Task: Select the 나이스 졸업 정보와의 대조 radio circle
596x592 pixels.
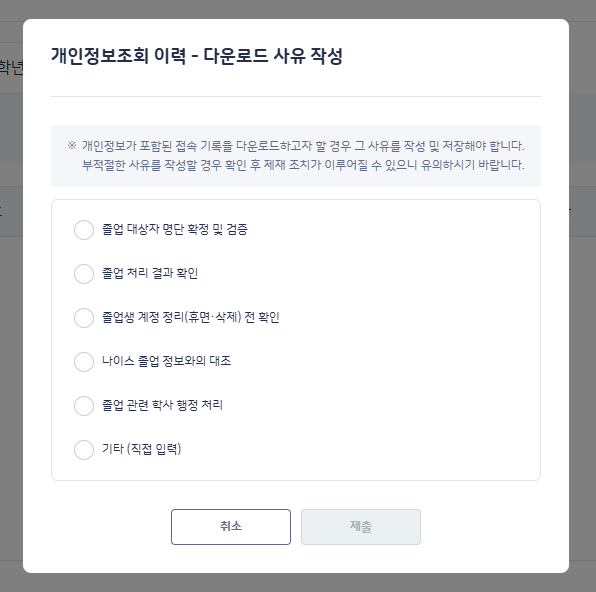Action: (84, 362)
